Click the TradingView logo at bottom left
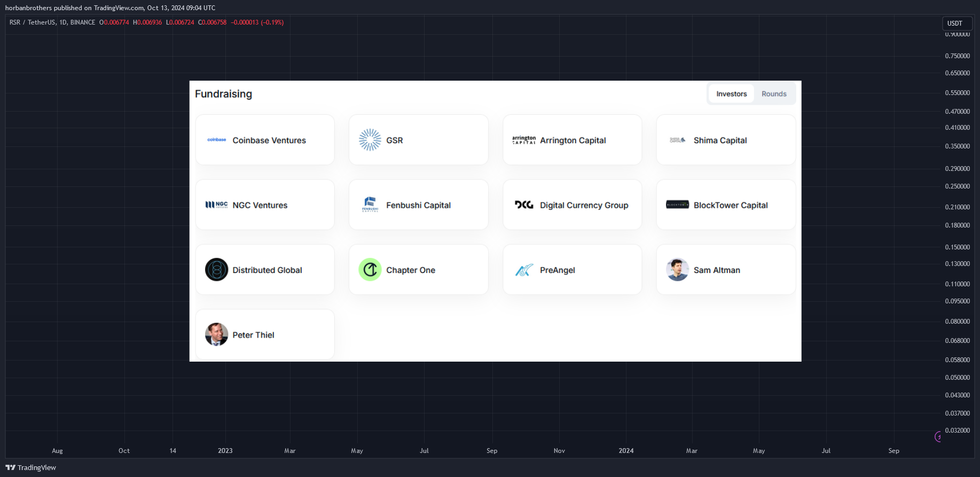The image size is (980, 477). coord(30,467)
